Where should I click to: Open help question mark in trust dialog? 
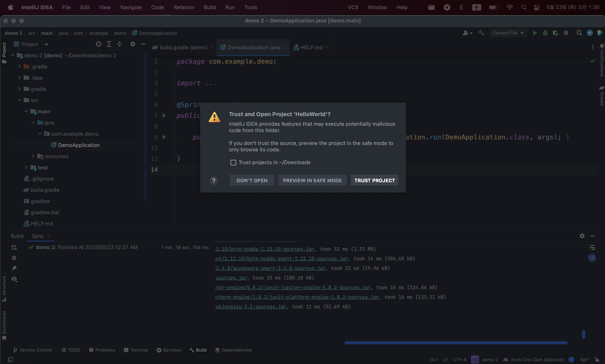214,181
